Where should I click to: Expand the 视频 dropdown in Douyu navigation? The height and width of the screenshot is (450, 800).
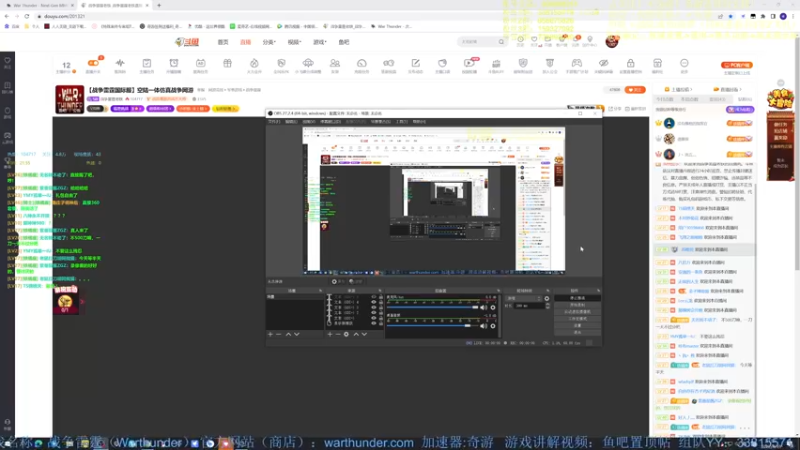tap(294, 42)
